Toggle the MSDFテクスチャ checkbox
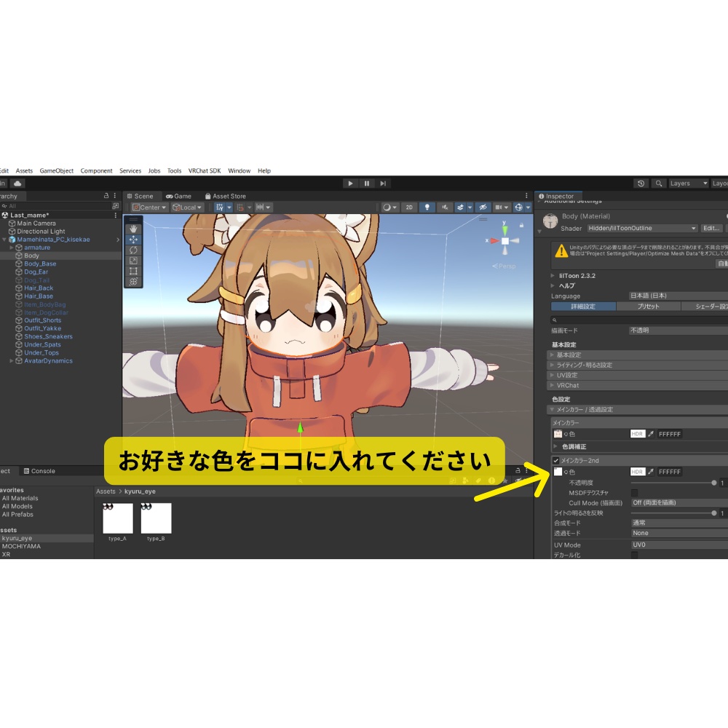This screenshot has width=728, height=728. click(634, 493)
